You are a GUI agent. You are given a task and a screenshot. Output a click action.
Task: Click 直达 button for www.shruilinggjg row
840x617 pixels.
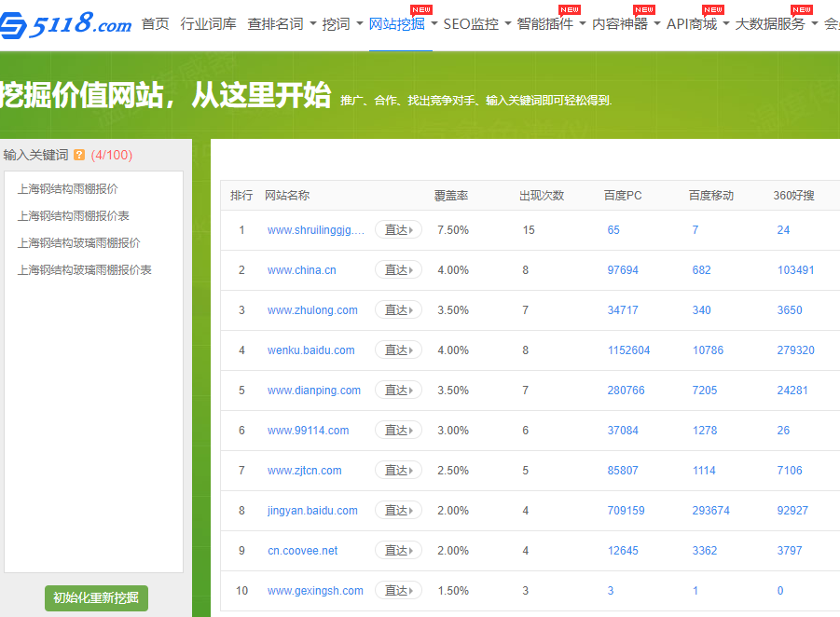pos(399,230)
